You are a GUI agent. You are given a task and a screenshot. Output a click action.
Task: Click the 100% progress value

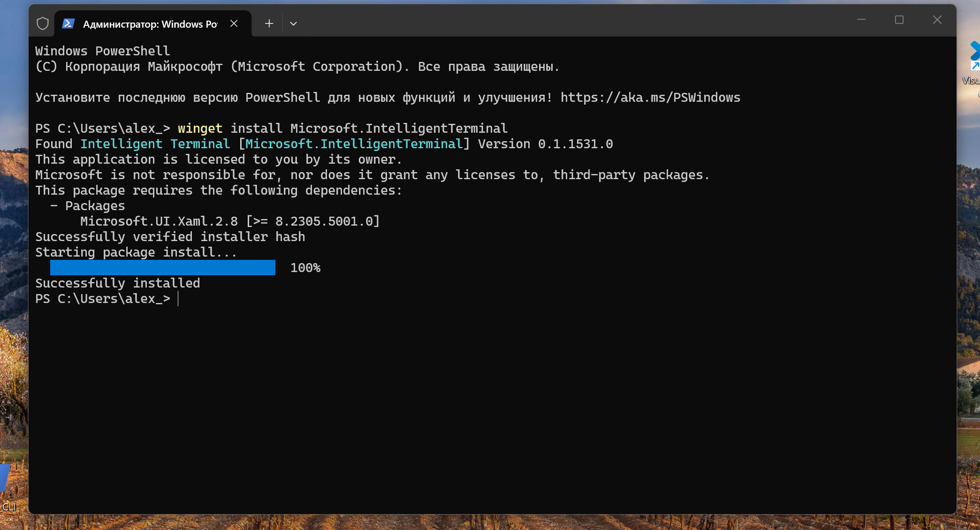click(305, 268)
